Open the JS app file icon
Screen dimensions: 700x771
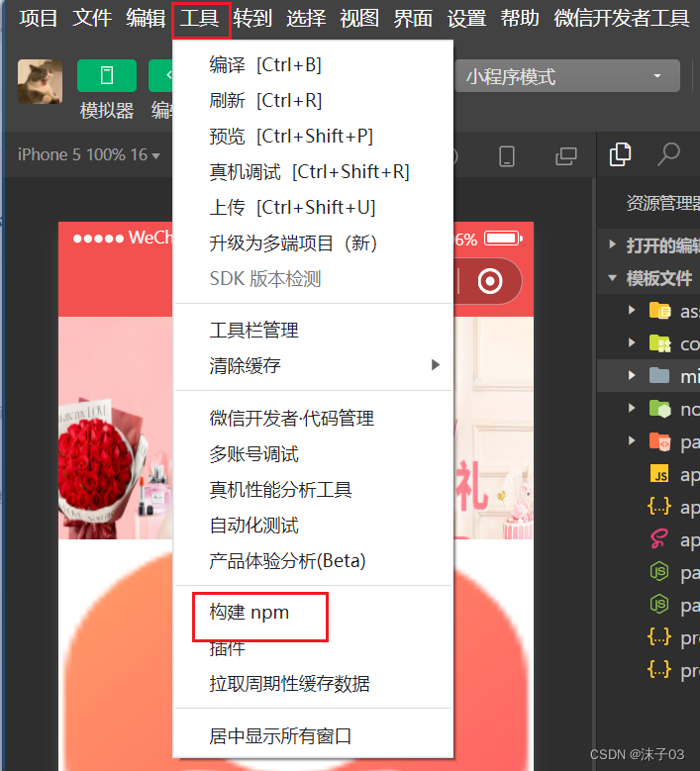pyautogui.click(x=659, y=474)
